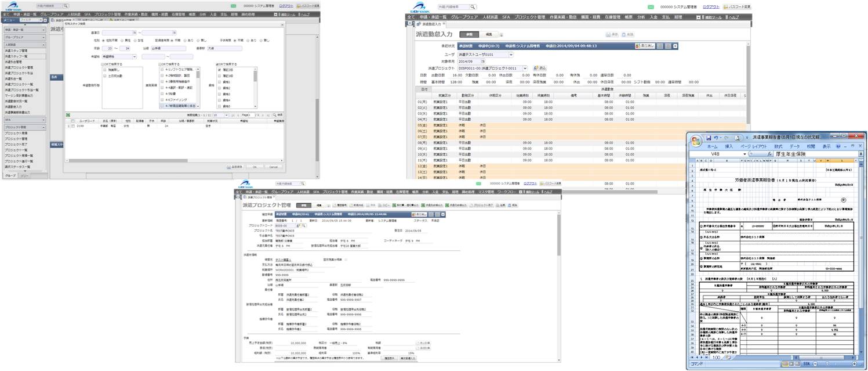Open Excel name box dropdown next to V48
The width and height of the screenshot is (868, 371).
tap(744, 154)
